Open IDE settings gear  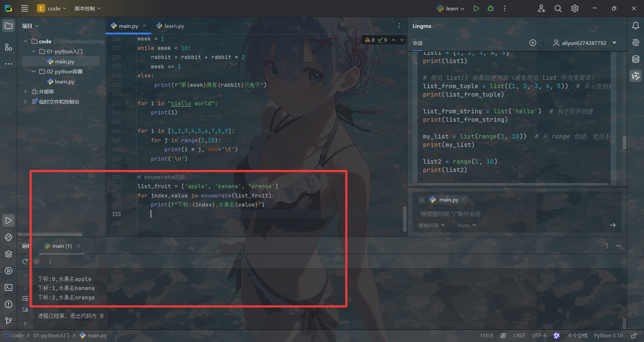coord(575,8)
